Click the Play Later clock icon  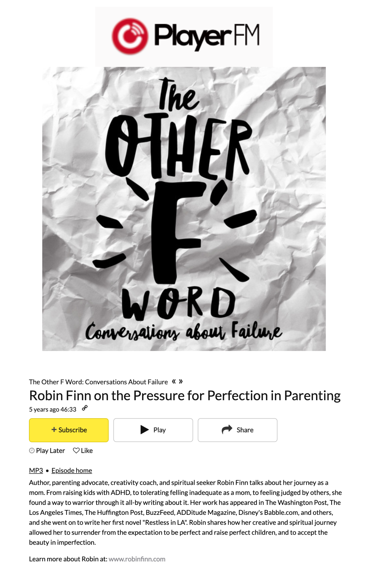(32, 451)
